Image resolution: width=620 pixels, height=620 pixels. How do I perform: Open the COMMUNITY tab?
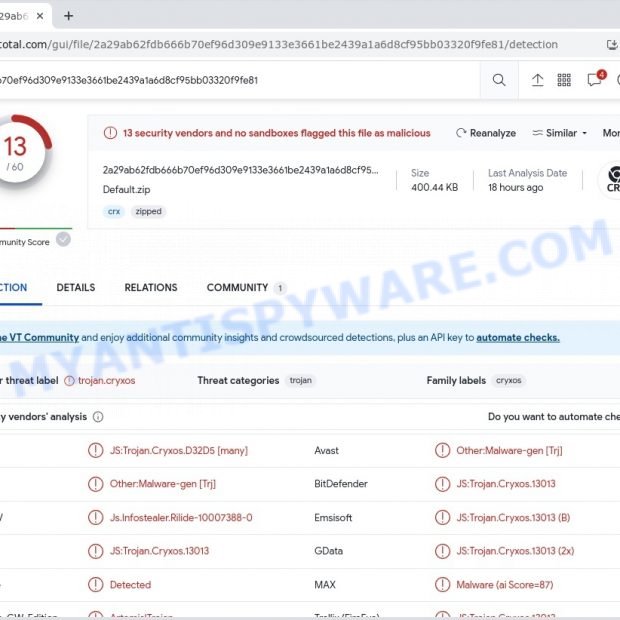click(238, 288)
